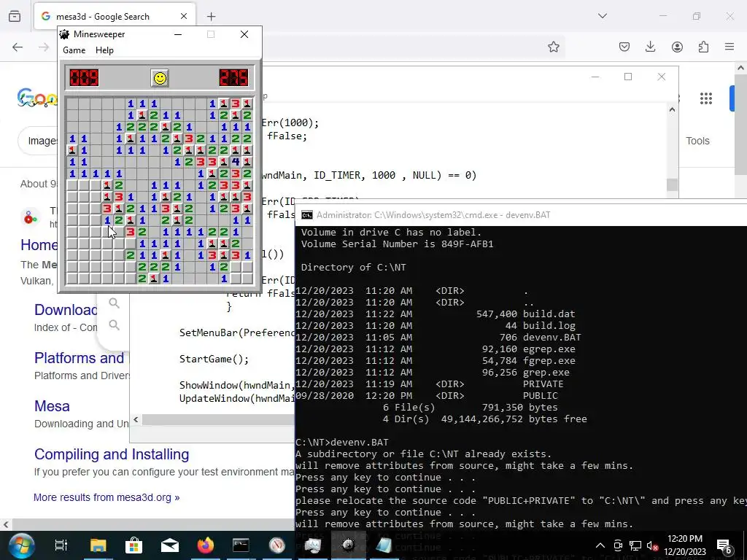747x560 pixels.
Task: Click the code editor vertical scrollbar up arrow
Action: [672, 110]
